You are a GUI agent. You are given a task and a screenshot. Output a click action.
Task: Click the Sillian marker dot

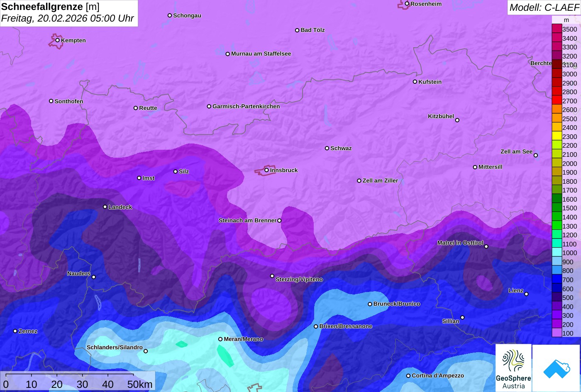click(x=462, y=318)
